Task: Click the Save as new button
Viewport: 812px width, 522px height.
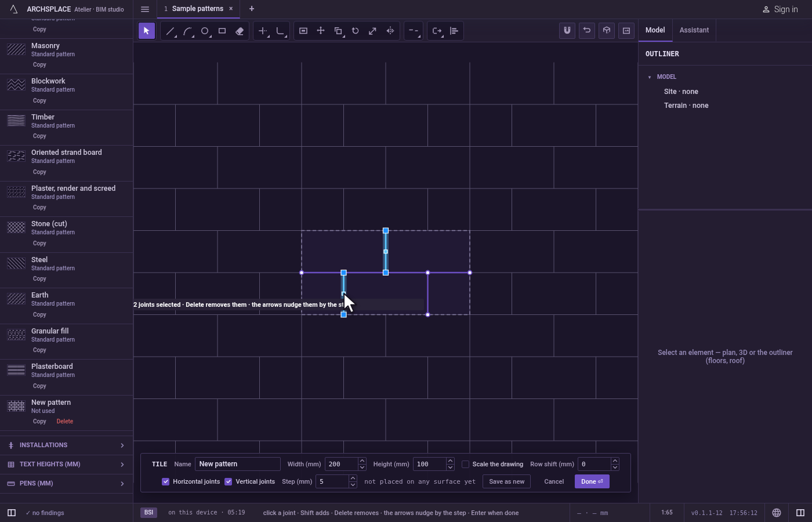Action: (506, 481)
